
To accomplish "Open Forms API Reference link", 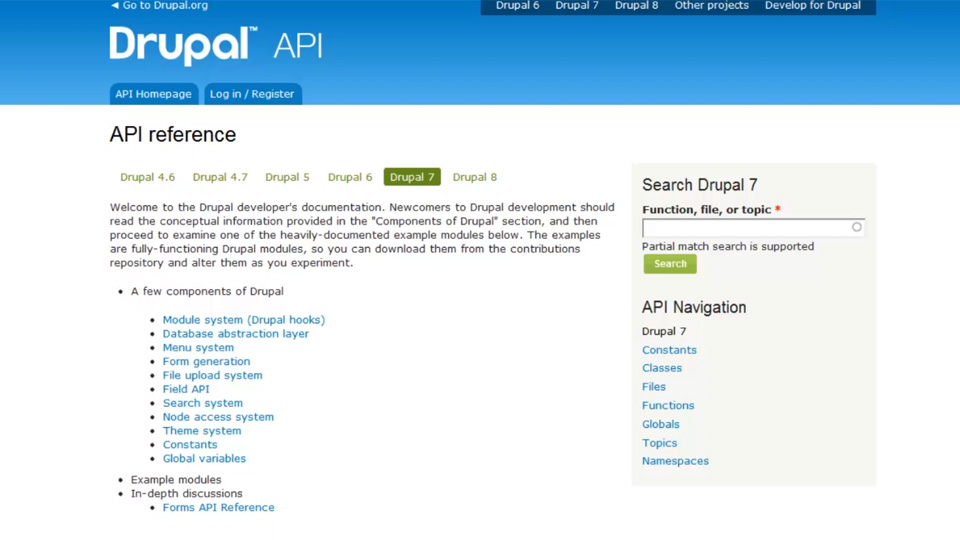I will (219, 508).
